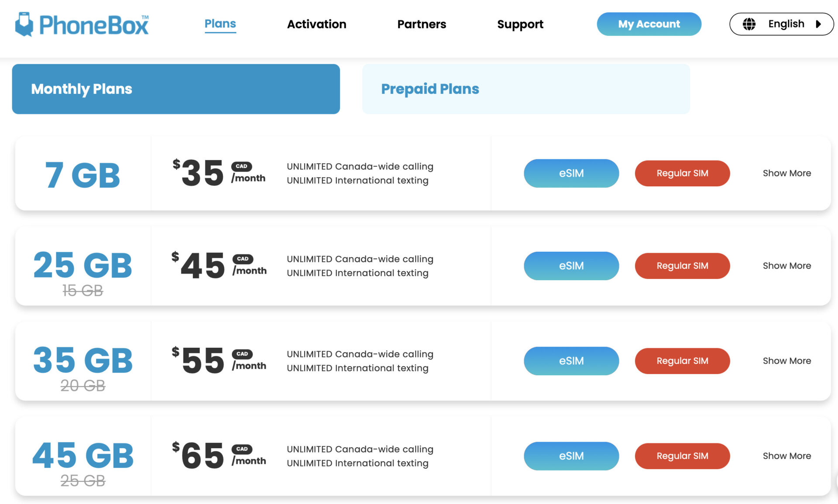
Task: Open the Plans menu item
Action: [220, 24]
